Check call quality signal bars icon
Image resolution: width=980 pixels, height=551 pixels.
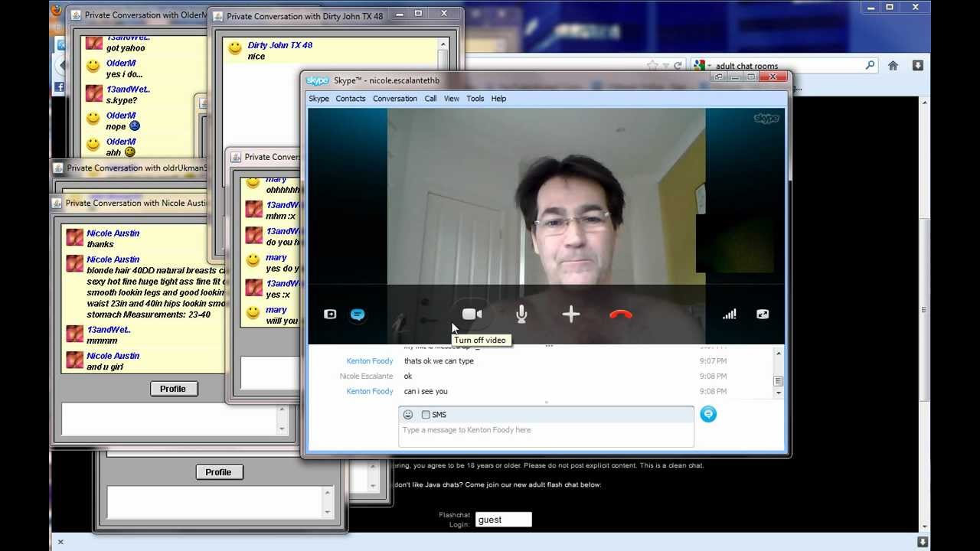730,315
